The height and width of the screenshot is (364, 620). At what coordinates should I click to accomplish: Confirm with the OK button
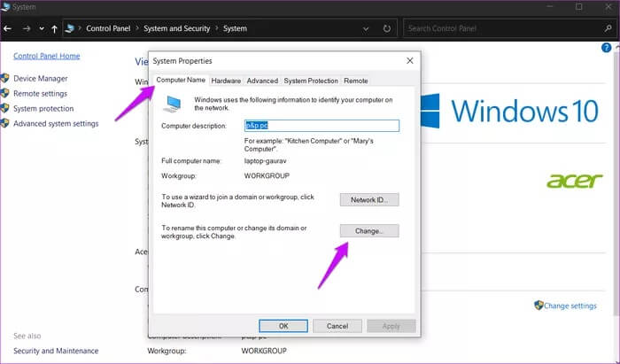[283, 326]
